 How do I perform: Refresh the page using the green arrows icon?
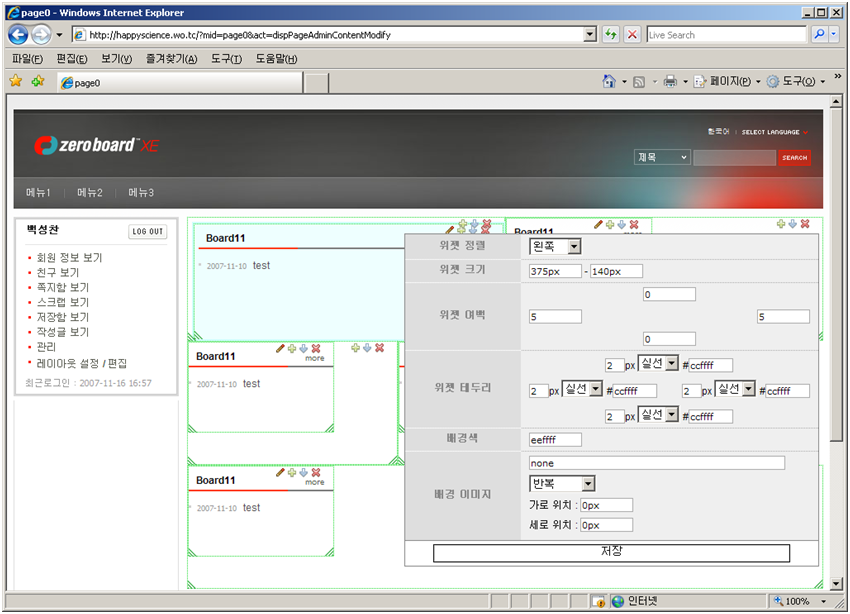coord(611,35)
